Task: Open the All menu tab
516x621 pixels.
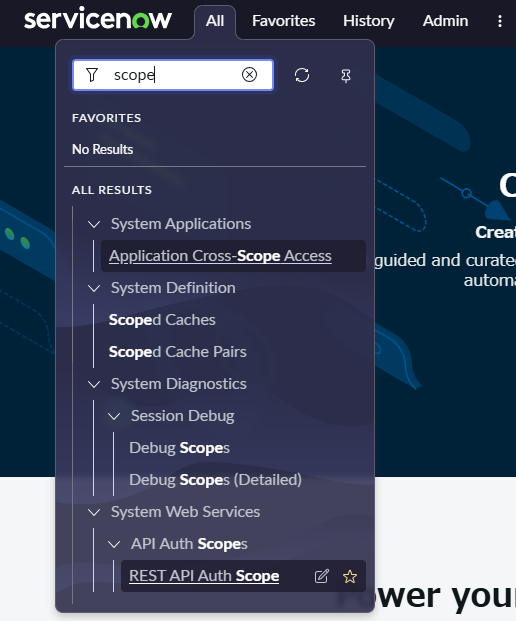Action: click(215, 21)
